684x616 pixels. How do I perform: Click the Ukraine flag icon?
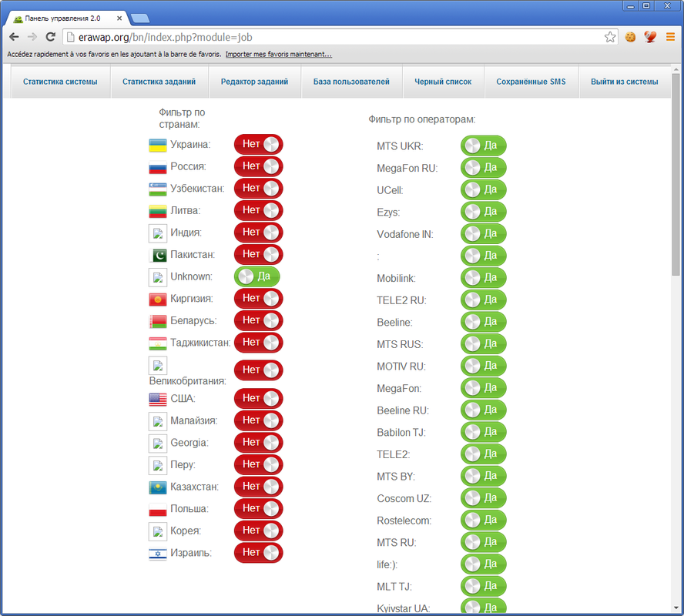[158, 145]
